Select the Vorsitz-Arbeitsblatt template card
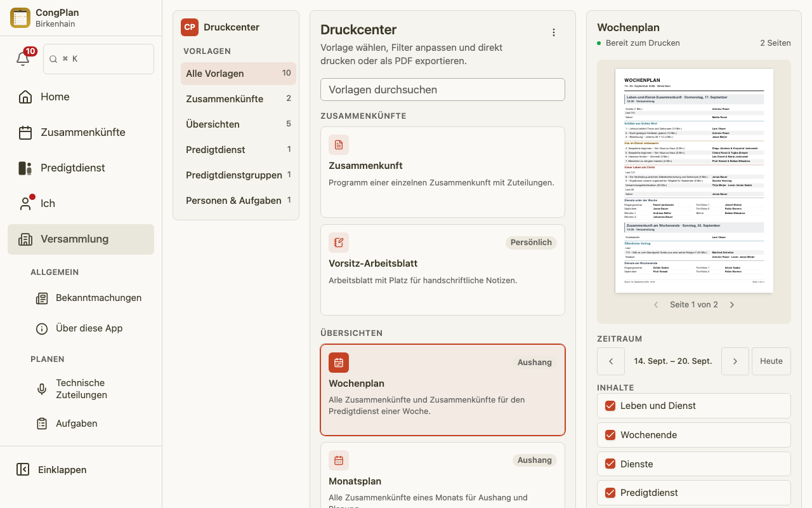812x508 pixels. pos(443,270)
